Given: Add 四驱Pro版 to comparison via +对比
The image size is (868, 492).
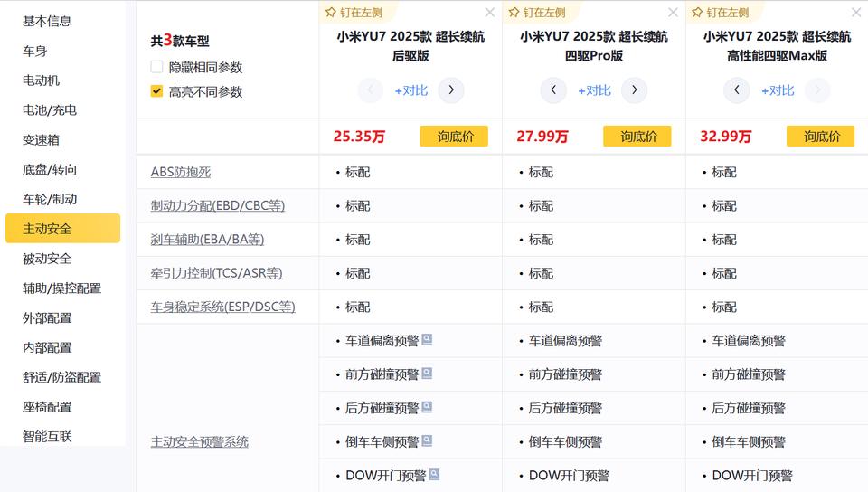Looking at the screenshot, I should tap(594, 90).
